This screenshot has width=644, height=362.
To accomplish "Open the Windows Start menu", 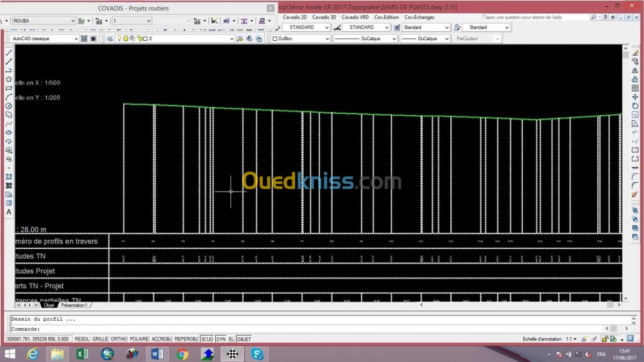I will tap(10, 354).
